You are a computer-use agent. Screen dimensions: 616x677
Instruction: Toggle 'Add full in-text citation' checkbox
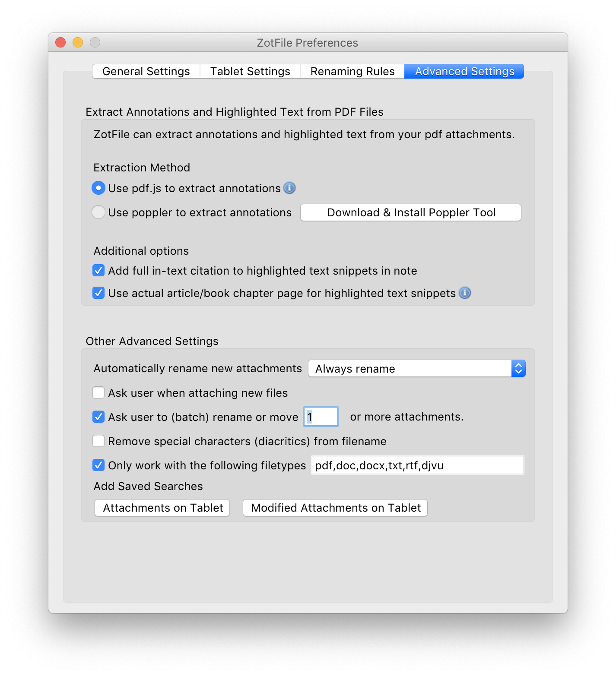click(x=98, y=270)
